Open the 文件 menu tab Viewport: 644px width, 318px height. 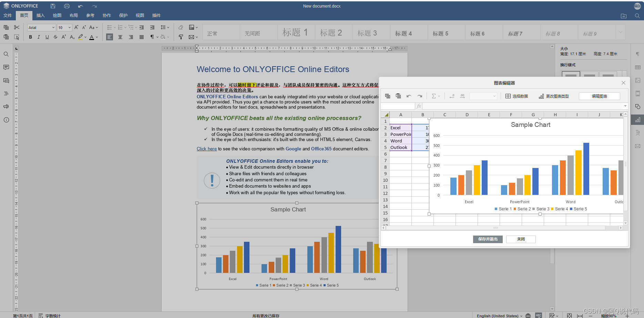pos(8,15)
